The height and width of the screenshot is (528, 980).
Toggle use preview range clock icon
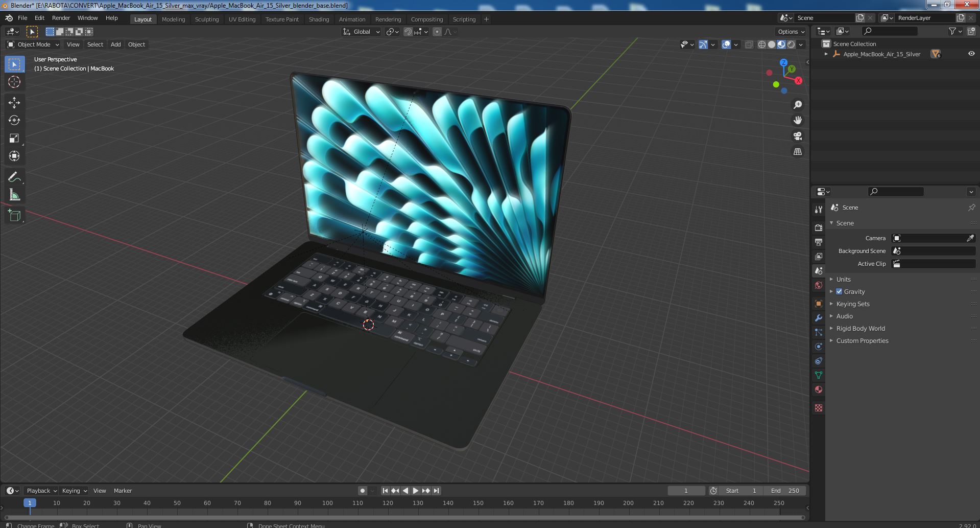(713, 491)
